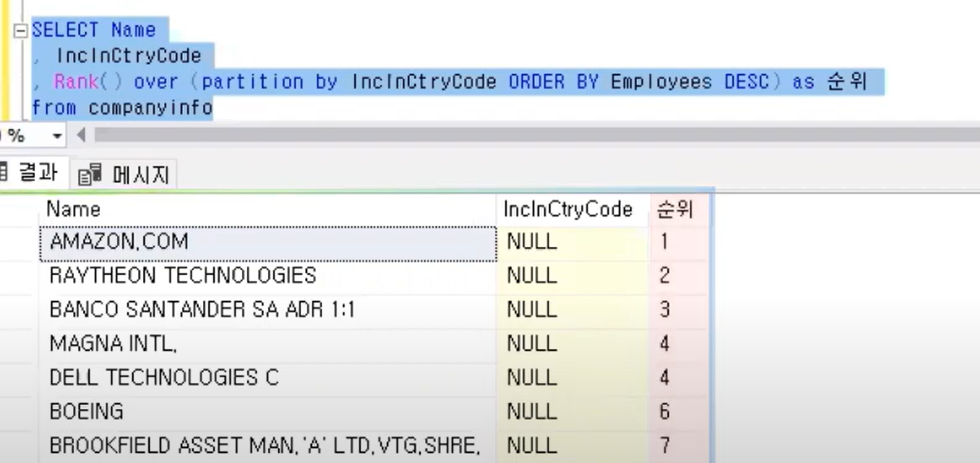Switch to the 메시지 messages tab
980x463 pixels.
tap(124, 175)
